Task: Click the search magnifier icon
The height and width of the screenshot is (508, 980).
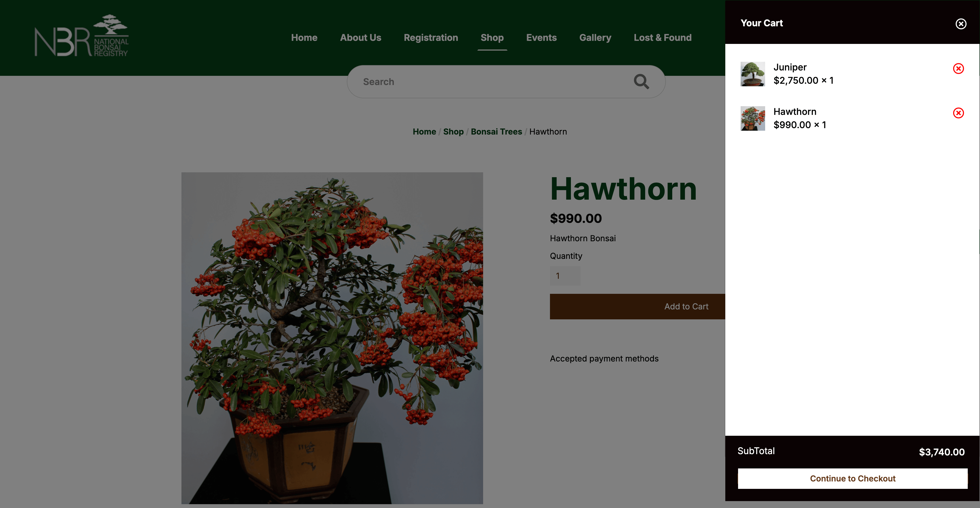Action: (x=641, y=81)
